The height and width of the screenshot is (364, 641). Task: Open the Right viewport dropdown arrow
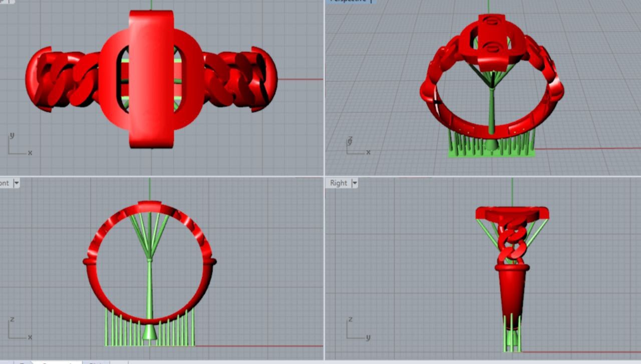(355, 183)
